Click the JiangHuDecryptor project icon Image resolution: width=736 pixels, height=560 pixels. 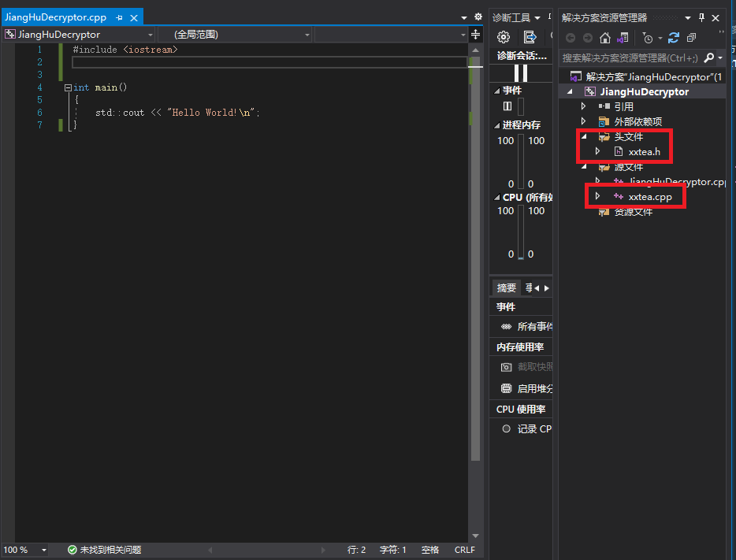pyautogui.click(x=589, y=91)
